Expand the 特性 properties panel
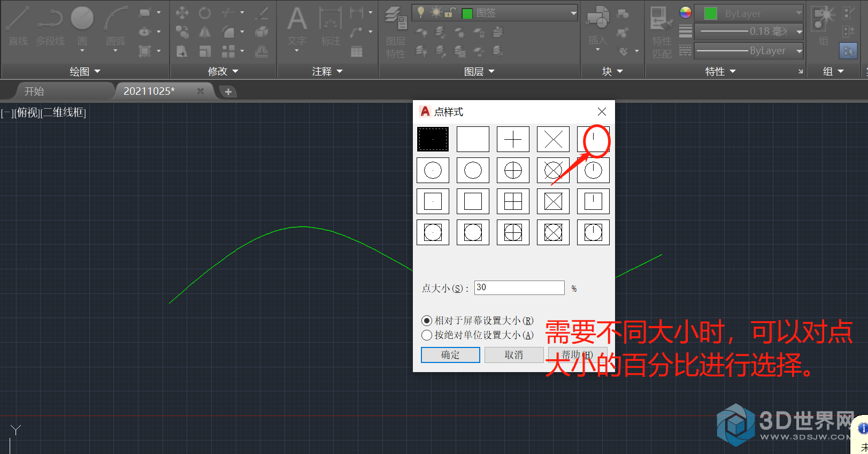 point(720,71)
